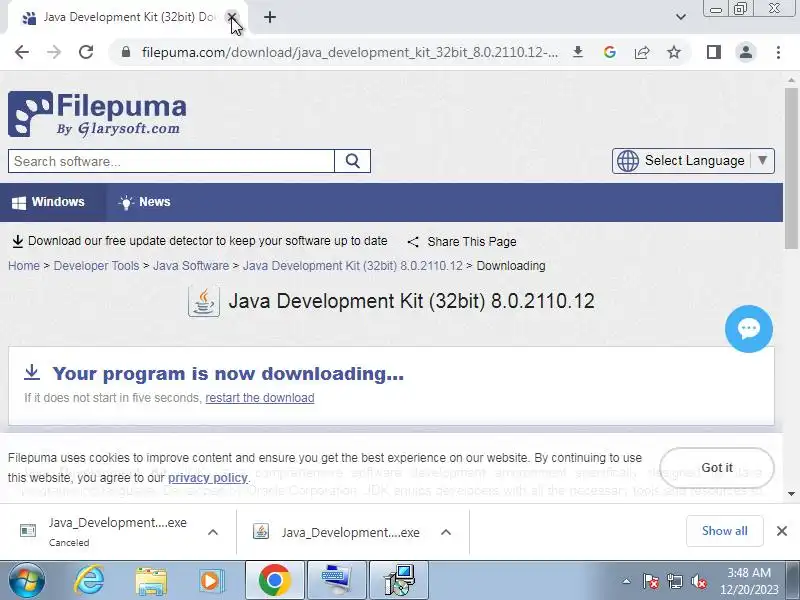The image size is (800, 600).
Task: Close the downloads bar
Action: [x=782, y=531]
